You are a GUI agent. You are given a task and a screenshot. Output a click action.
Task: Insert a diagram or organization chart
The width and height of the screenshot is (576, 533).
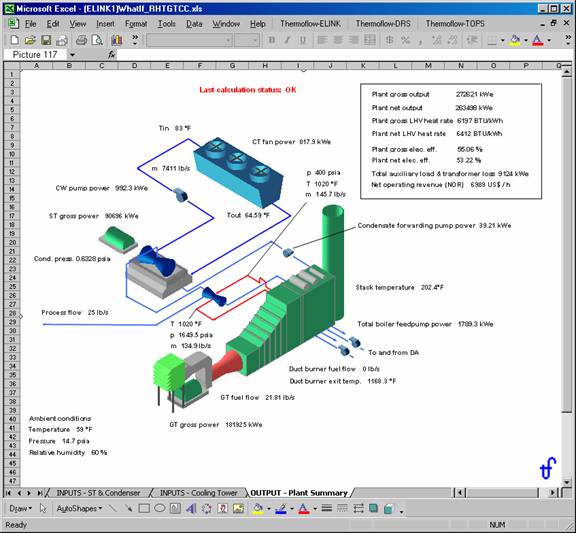(x=207, y=508)
